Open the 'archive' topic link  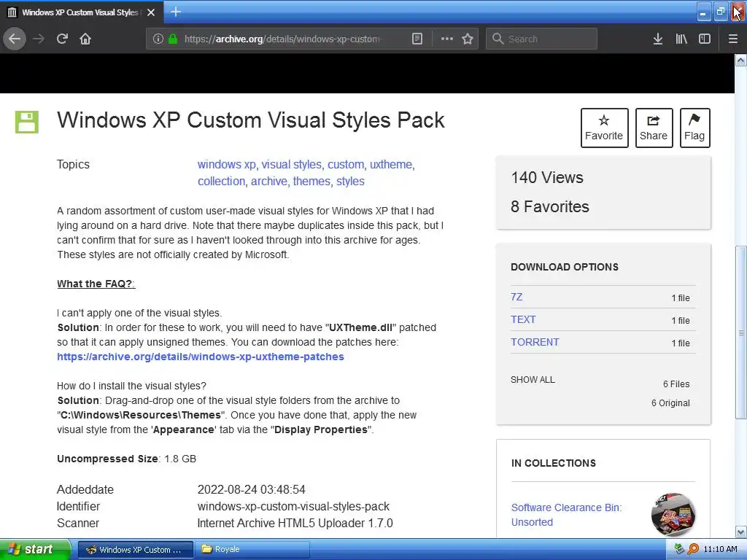click(269, 182)
